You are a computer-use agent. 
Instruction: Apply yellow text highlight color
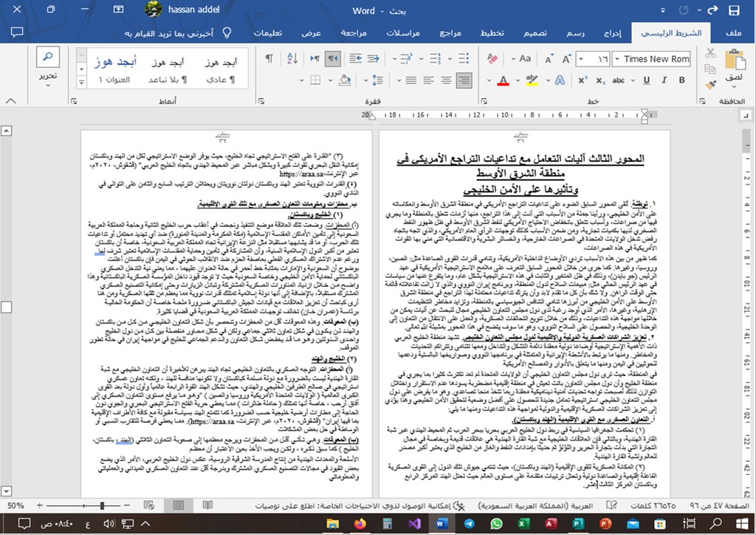coord(532,80)
